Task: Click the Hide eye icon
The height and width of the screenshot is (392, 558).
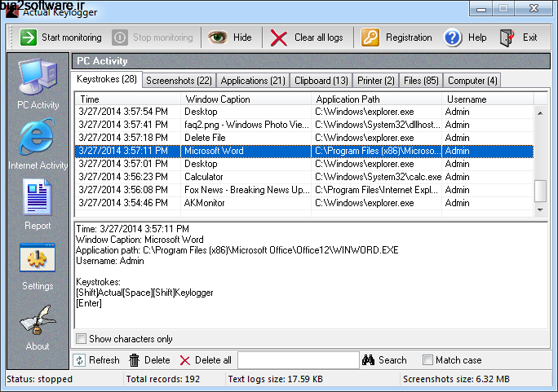Action: tap(217, 37)
